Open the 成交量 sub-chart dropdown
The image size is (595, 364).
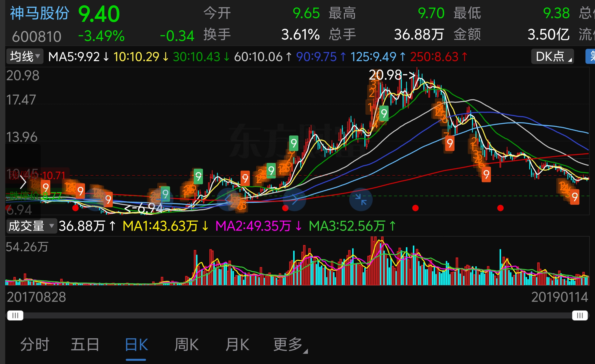point(31,226)
